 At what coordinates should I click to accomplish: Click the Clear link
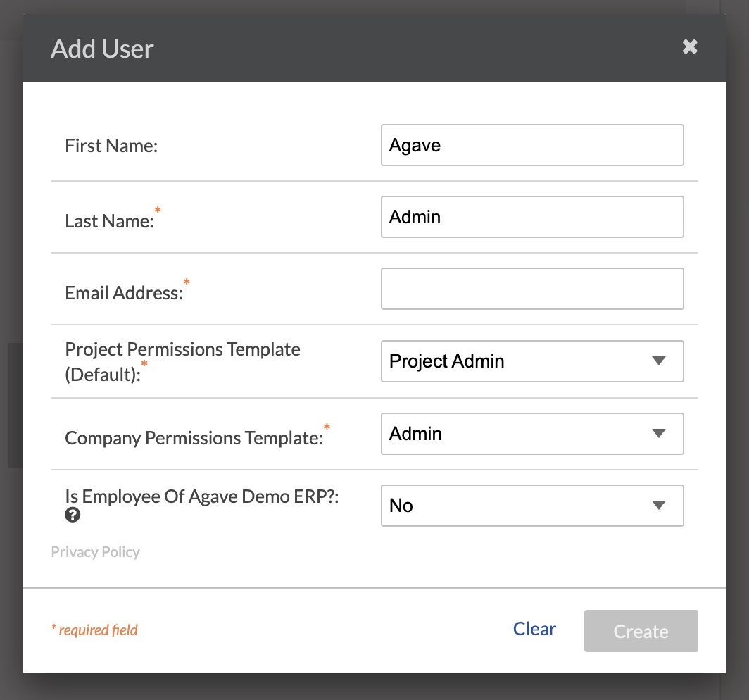pos(534,629)
